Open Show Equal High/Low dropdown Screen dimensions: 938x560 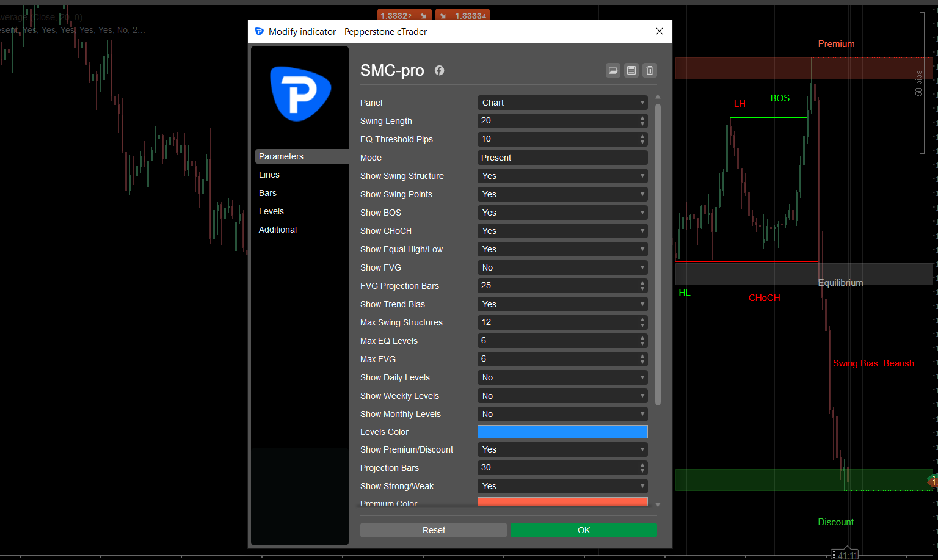pyautogui.click(x=562, y=249)
